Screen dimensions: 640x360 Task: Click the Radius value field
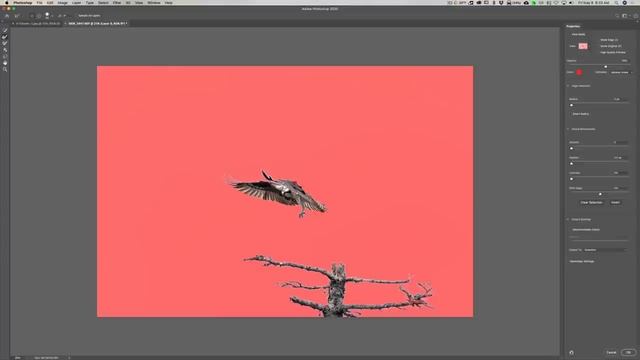click(x=620, y=99)
